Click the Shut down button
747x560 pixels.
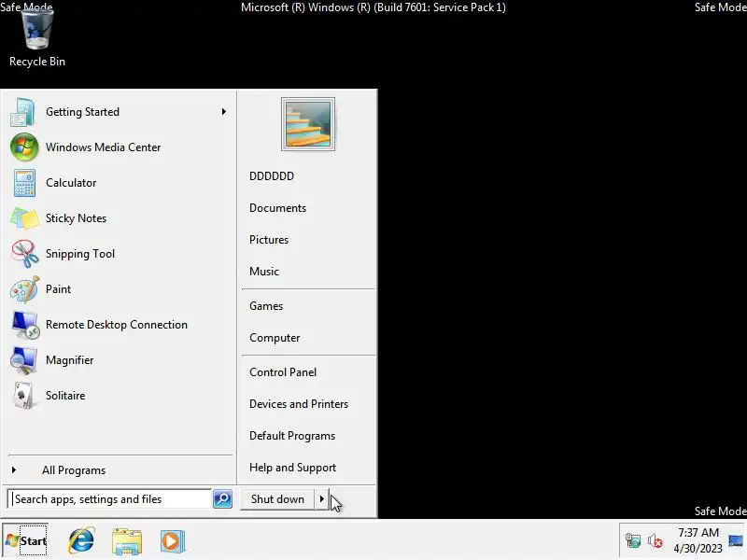(x=277, y=499)
